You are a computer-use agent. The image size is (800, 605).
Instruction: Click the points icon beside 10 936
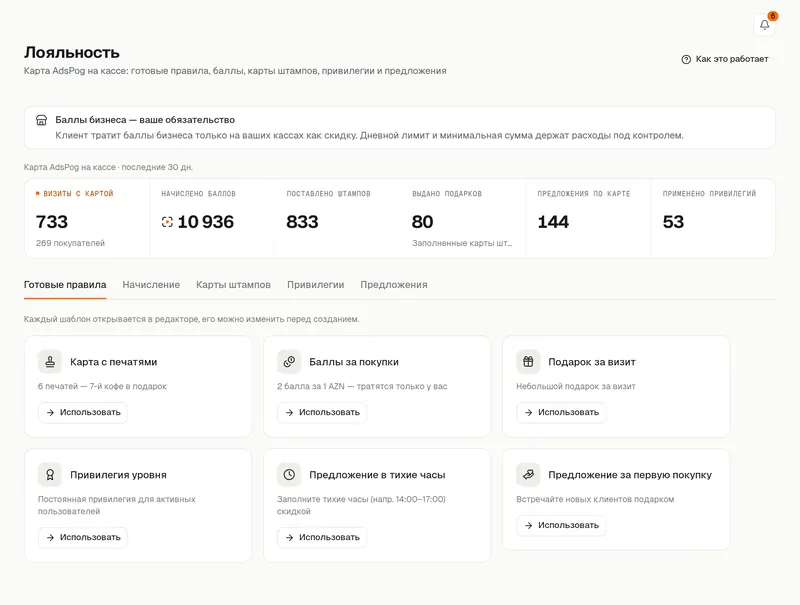pyautogui.click(x=167, y=222)
